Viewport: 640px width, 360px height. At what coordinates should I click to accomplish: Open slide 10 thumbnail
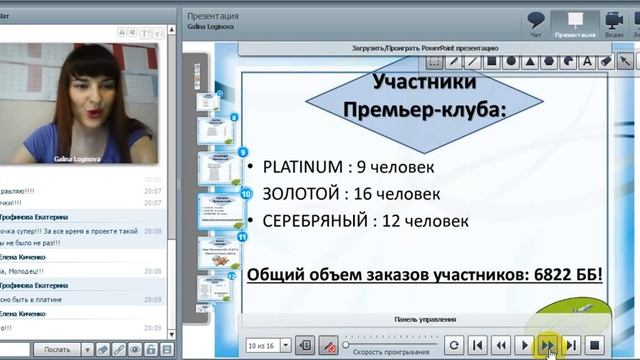[221, 211]
